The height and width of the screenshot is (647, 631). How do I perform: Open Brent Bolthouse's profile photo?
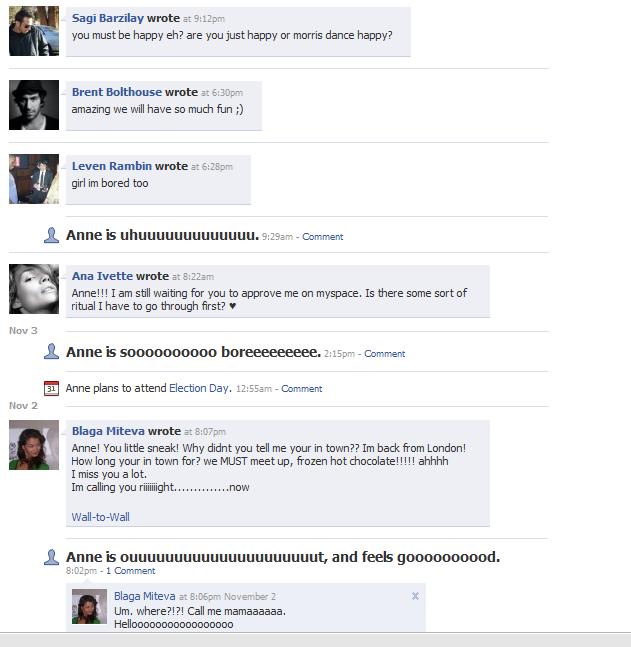click(x=34, y=105)
